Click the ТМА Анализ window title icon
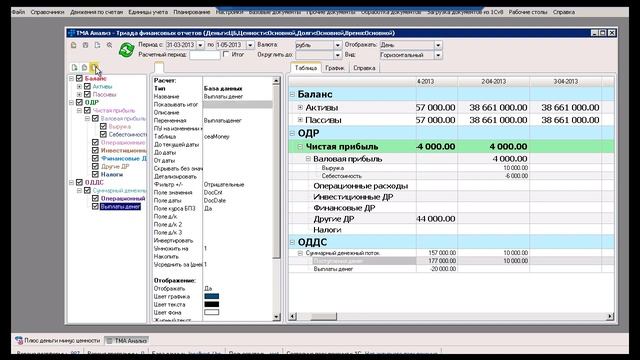 [71, 33]
